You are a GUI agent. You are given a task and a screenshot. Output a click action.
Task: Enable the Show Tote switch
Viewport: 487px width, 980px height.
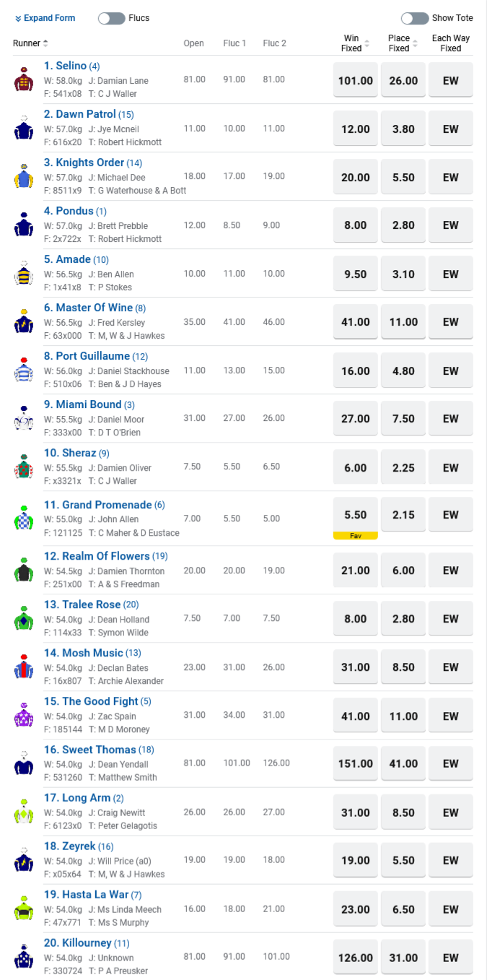(x=415, y=18)
